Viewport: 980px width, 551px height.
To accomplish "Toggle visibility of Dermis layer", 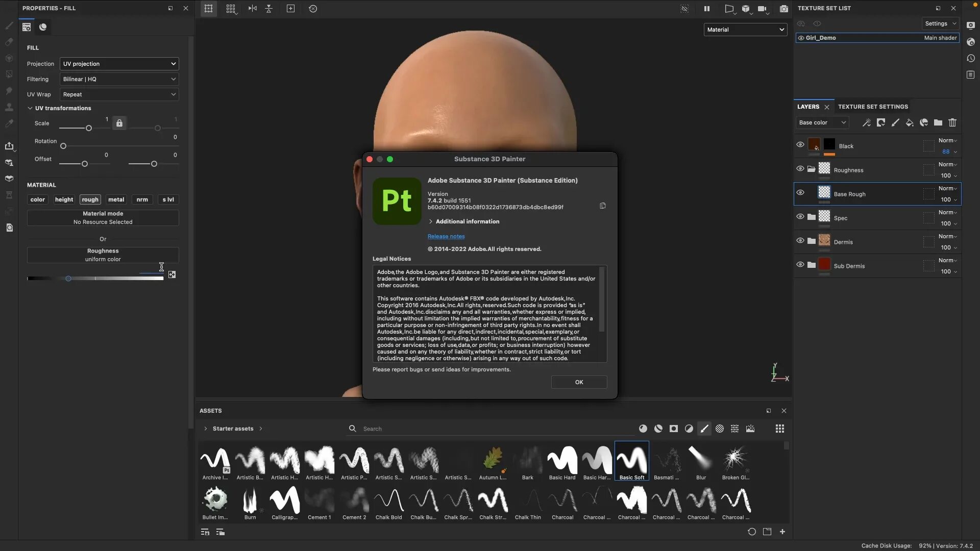I will pos(800,241).
